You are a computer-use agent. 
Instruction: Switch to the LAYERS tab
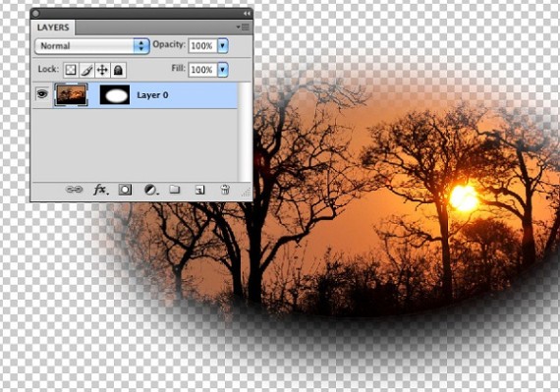tap(53, 28)
